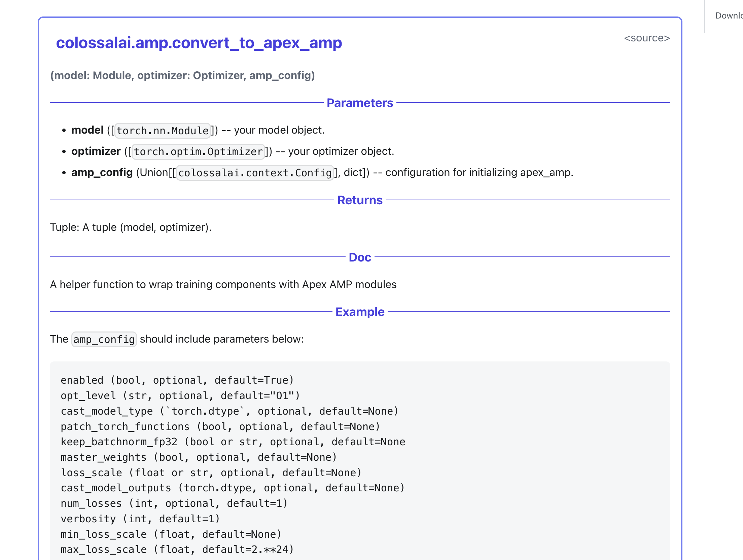Open the <source> link
This screenshot has height=560, width=743.
pyautogui.click(x=647, y=38)
